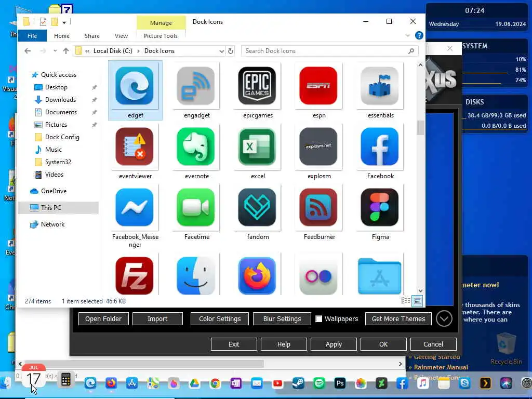Launch Microsoft Edge from the dock

[90, 383]
